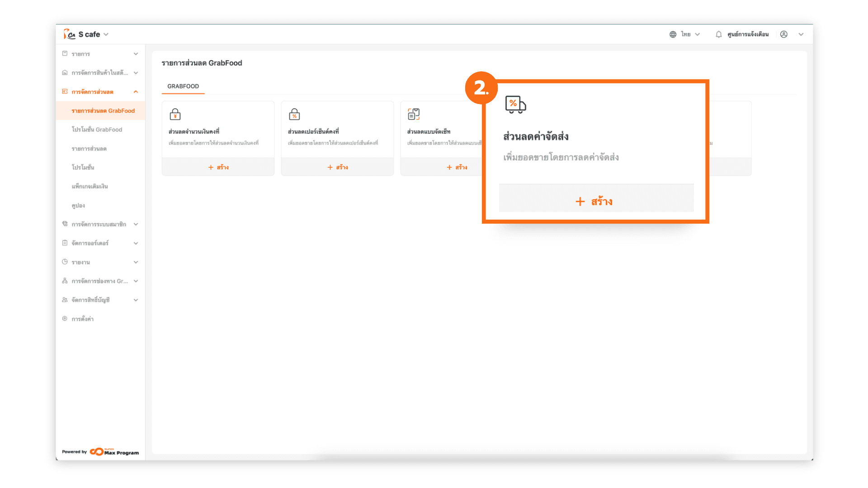Click the settings gear icon in sidebar

pyautogui.click(x=65, y=319)
